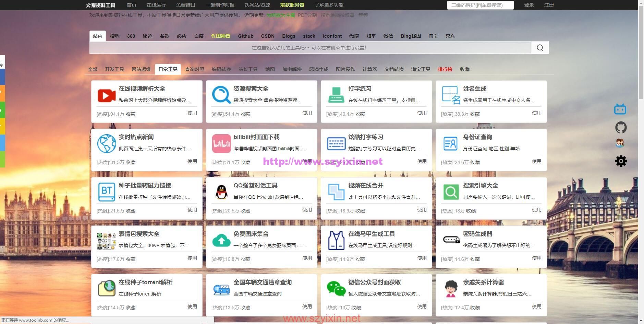
Task: Click the 身份证查询 ID card icon
Action: tap(450, 143)
